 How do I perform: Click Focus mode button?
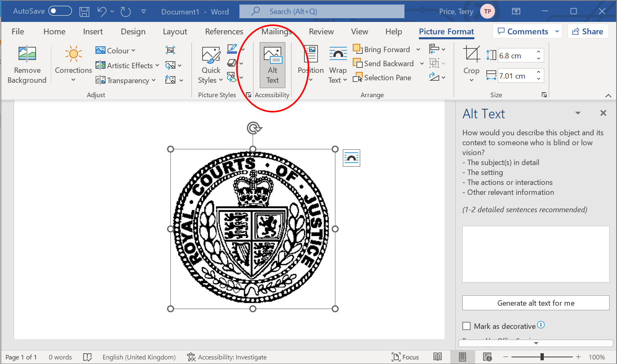click(x=405, y=357)
